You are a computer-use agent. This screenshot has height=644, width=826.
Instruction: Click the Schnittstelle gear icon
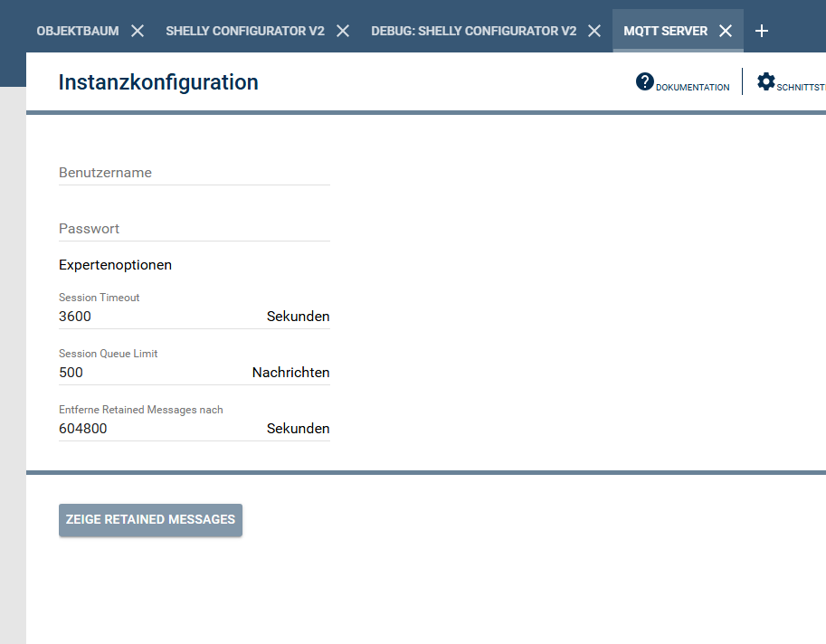click(x=766, y=81)
